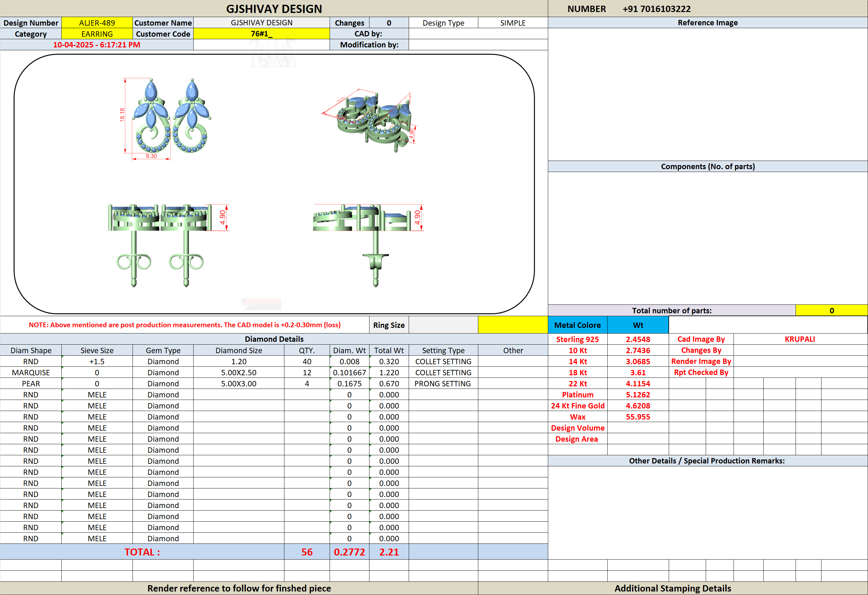Click the Sieve Size column header
The width and height of the screenshot is (868, 595).
[x=97, y=350]
